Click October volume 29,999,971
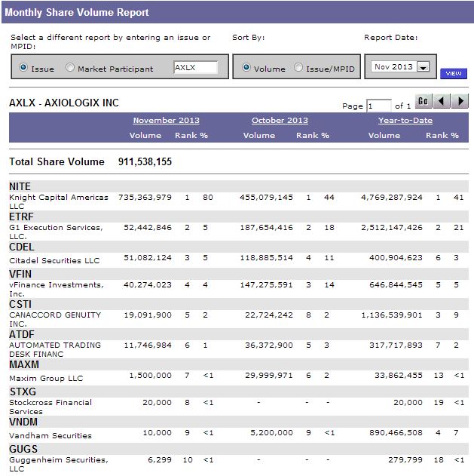Screen dimensions: 474x476 point(269,376)
